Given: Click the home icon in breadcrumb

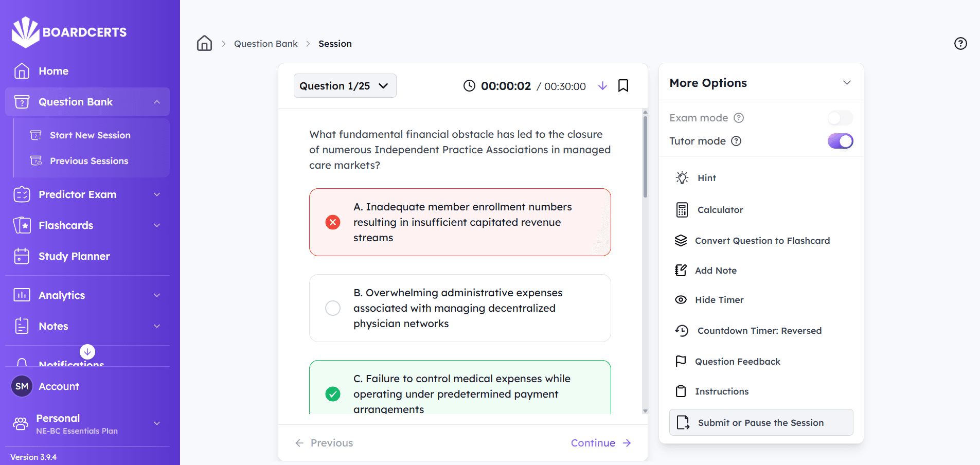Looking at the screenshot, I should point(204,43).
